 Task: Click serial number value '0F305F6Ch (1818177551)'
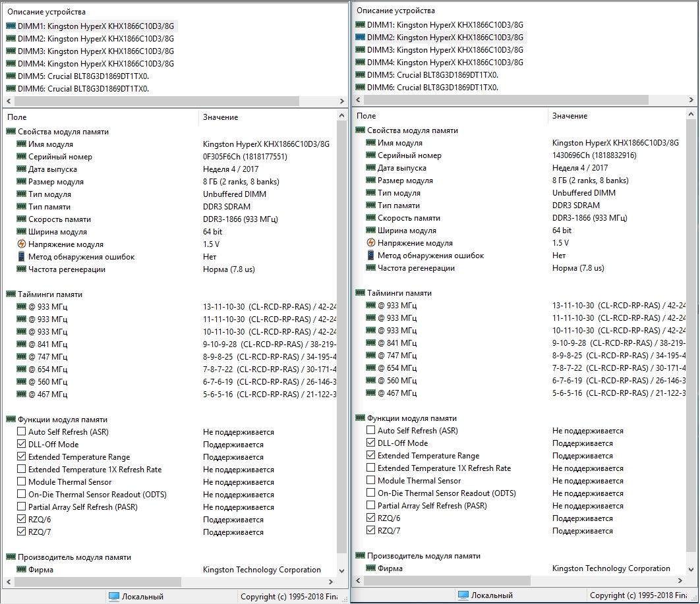pos(245,157)
